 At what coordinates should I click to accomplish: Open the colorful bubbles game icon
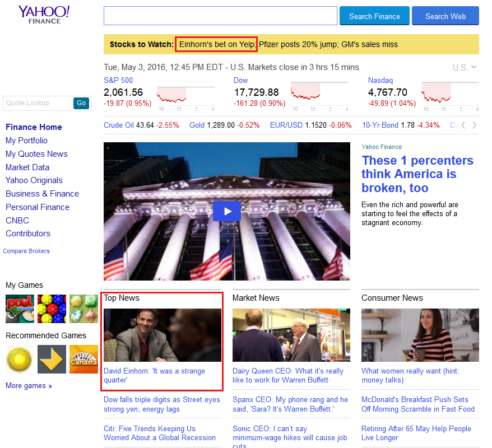click(x=52, y=309)
